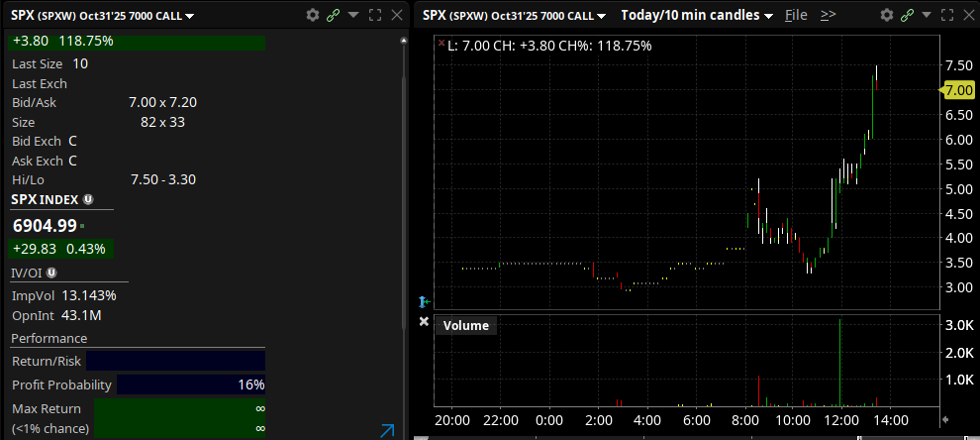
Task: Change the Today/10 min candles period
Action: (x=697, y=15)
